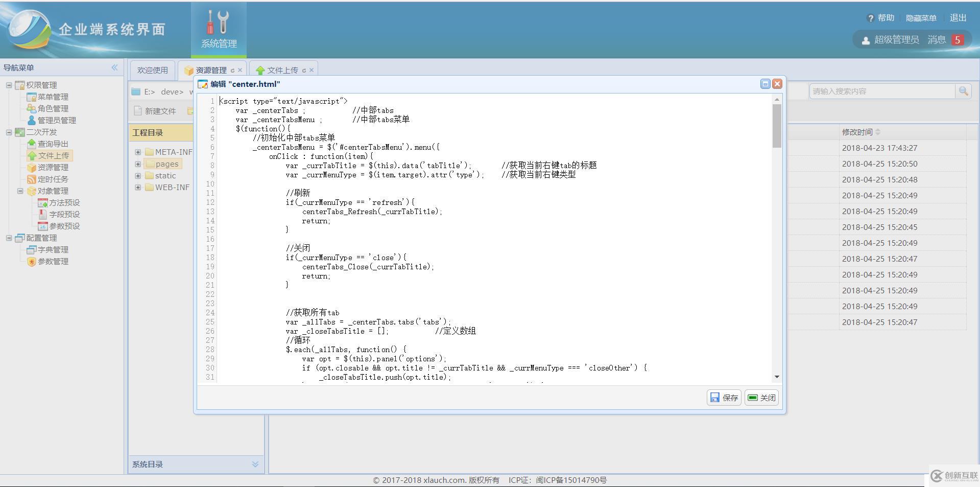This screenshot has height=487, width=980.
Task: Expand the pages folder in 工程目录
Action: (x=137, y=164)
